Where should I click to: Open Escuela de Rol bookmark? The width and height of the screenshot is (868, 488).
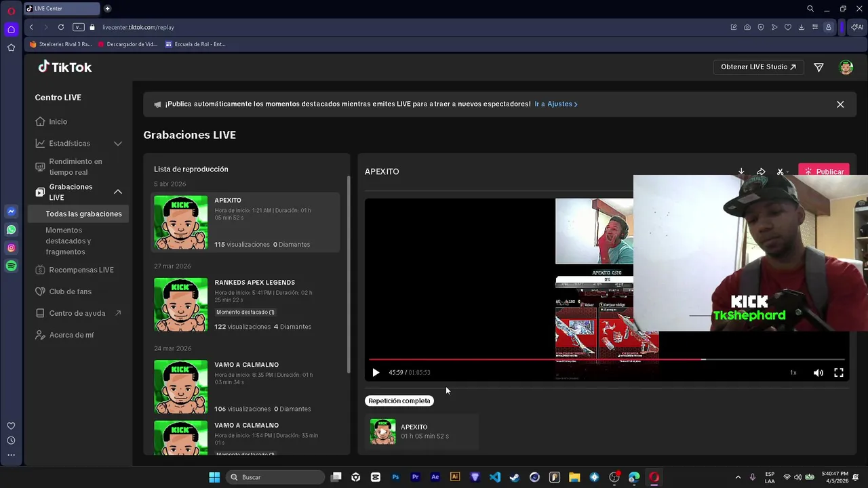(195, 44)
